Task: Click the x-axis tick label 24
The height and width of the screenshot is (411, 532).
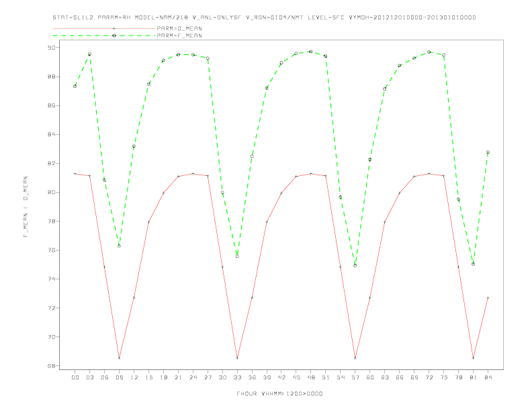Action: click(193, 377)
